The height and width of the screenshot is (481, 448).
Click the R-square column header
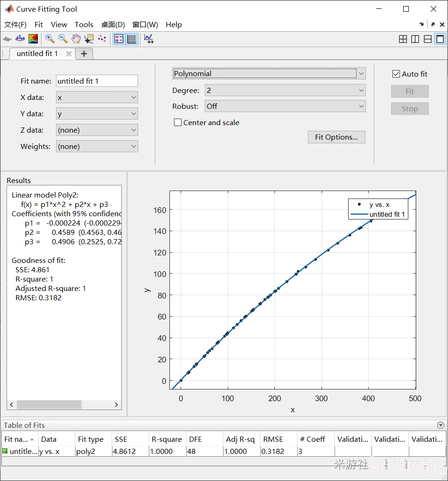click(167, 439)
